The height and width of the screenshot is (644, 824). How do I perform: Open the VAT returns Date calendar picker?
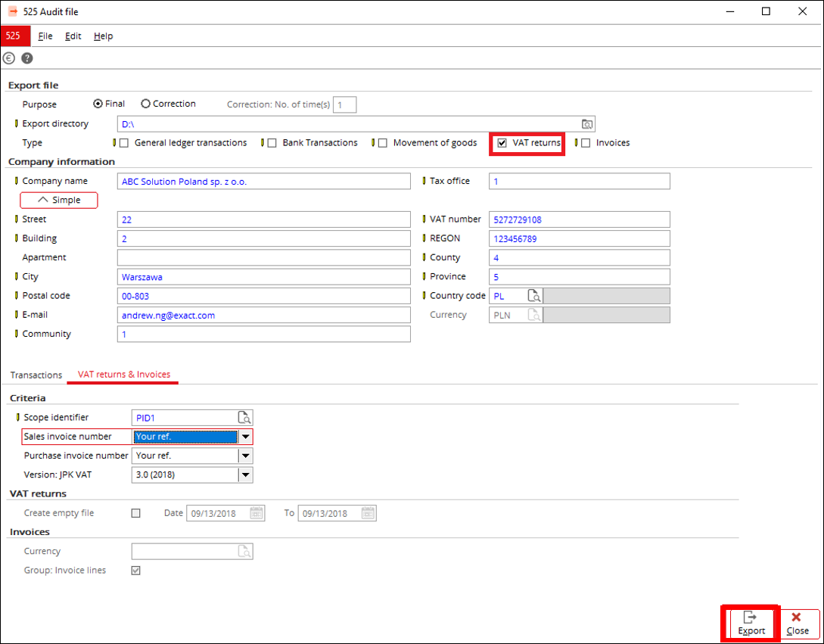point(257,513)
